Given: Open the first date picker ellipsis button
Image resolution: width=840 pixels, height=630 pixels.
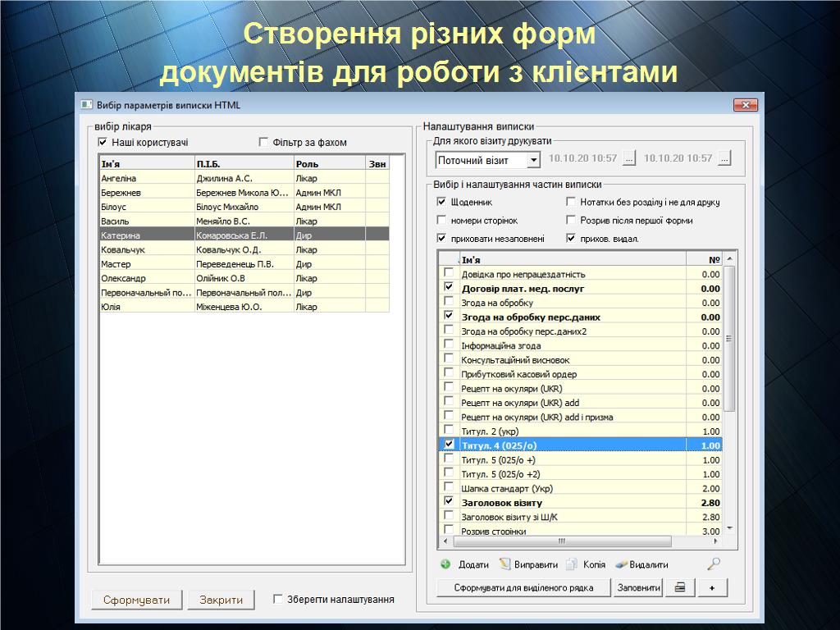Looking at the screenshot, I should pyautogui.click(x=629, y=158).
